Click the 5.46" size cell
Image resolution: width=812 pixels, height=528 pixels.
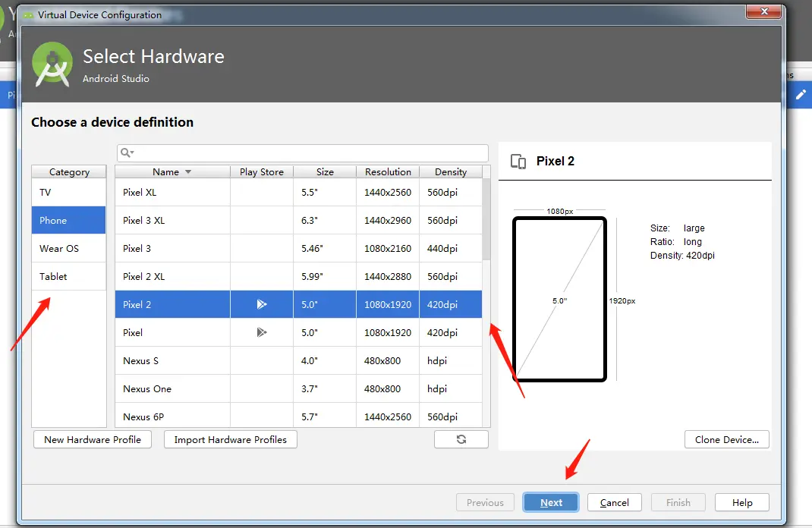pyautogui.click(x=325, y=249)
